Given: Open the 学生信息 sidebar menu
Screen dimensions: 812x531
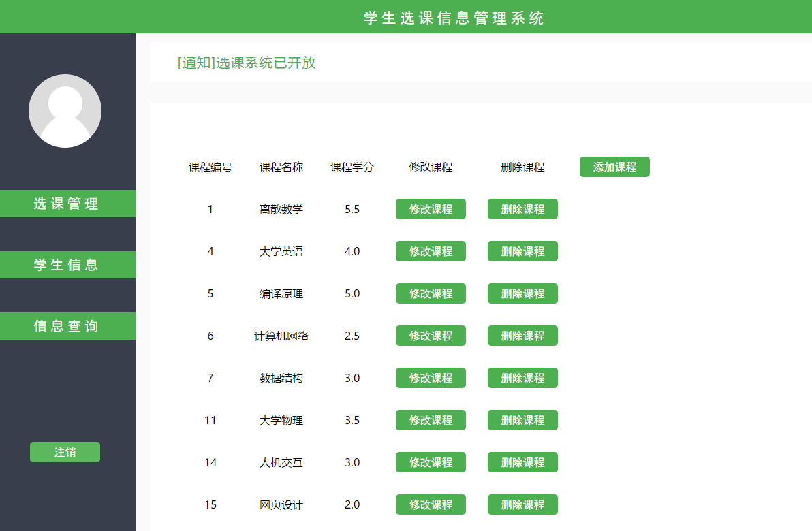Looking at the screenshot, I should pyautogui.click(x=67, y=265).
